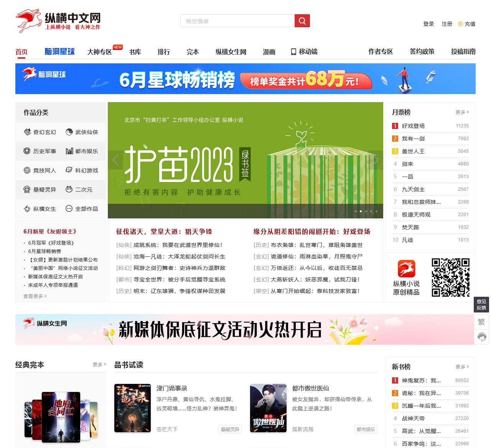
Task: Open the 竞技同人 category icon
Action: tap(27, 170)
